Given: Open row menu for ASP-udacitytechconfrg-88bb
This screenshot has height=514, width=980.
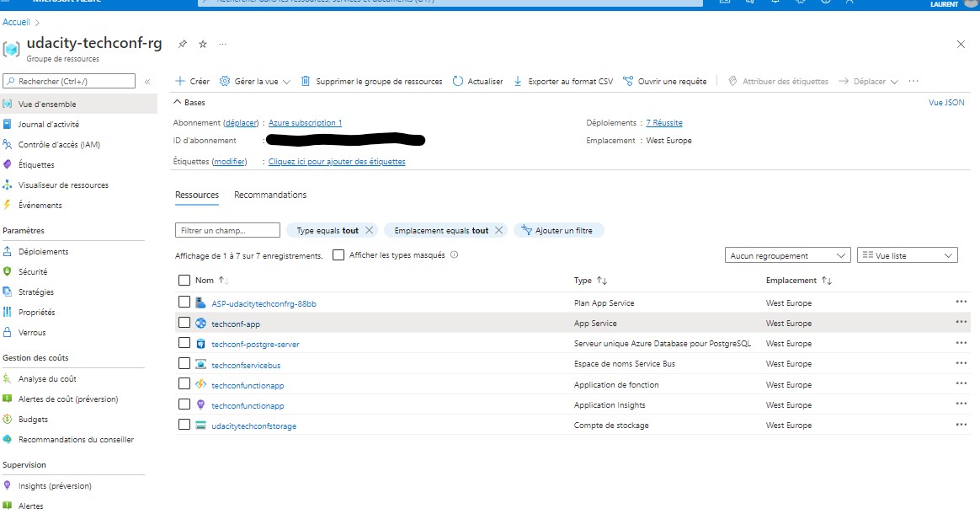Looking at the screenshot, I should point(961,302).
